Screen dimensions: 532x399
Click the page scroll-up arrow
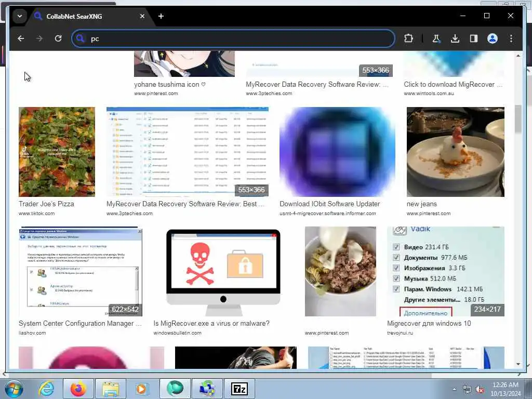click(x=518, y=56)
